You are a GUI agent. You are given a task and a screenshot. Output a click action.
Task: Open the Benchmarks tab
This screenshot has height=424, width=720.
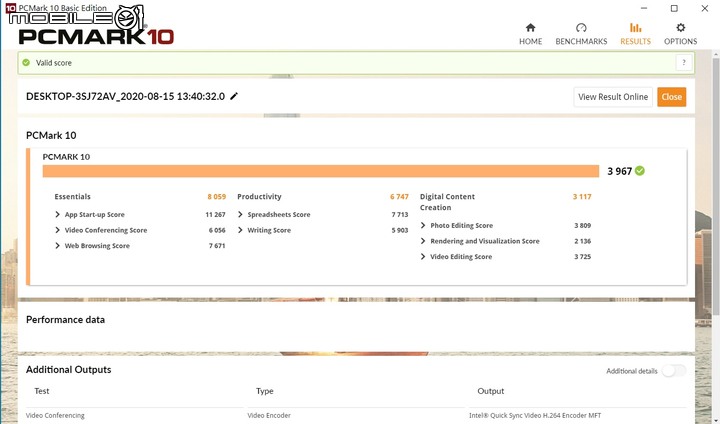coord(581,34)
